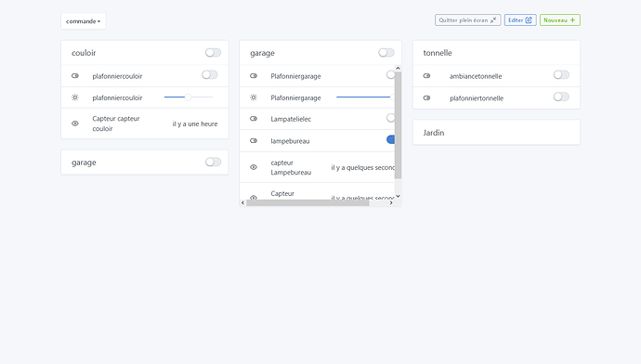Click the sun icon beside plafonniercouloir slider
The height and width of the screenshot is (364, 641).
75,97
